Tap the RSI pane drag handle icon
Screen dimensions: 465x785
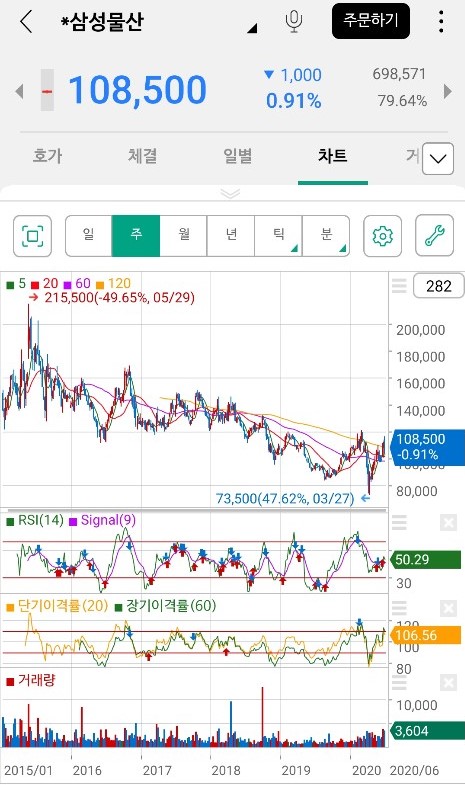click(399, 523)
